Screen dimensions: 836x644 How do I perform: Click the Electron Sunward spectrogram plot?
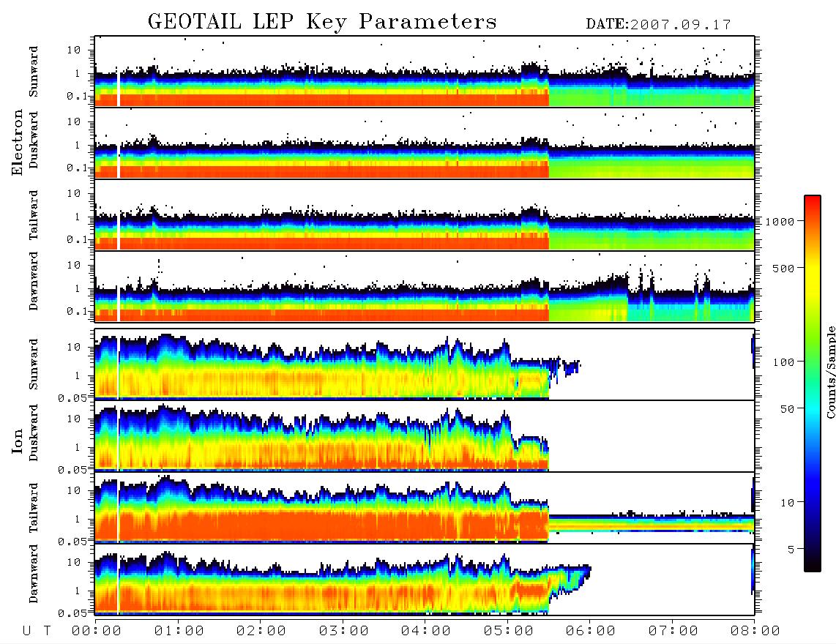pyautogui.click(x=425, y=72)
